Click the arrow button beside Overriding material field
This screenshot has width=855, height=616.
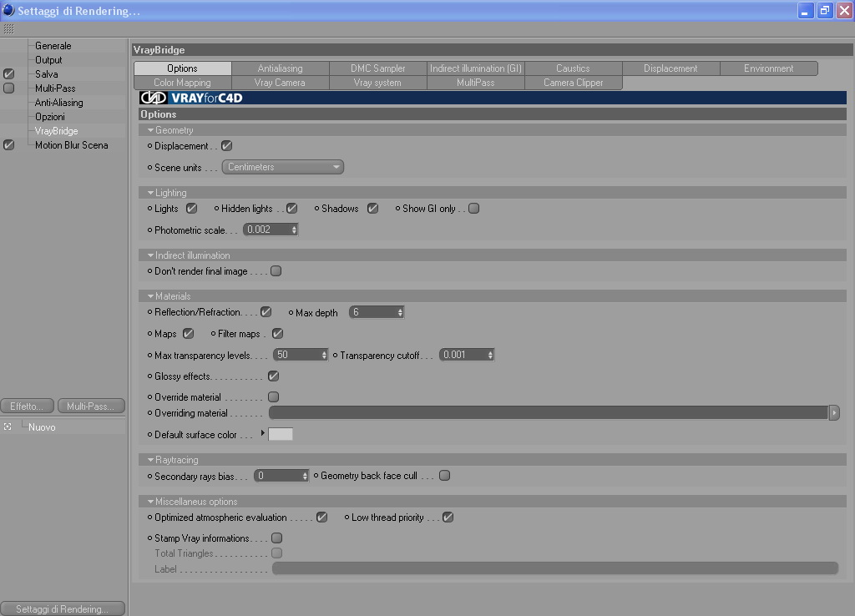(x=834, y=413)
